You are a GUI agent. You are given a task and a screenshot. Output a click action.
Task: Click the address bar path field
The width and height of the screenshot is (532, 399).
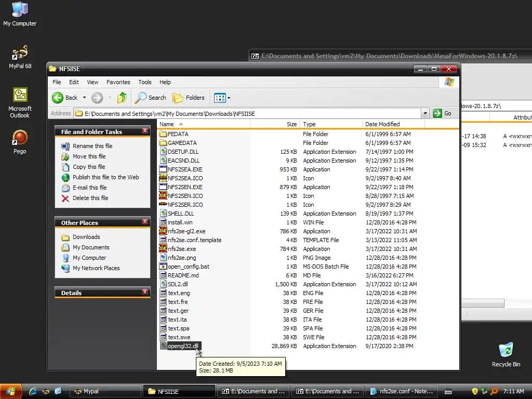[247, 114]
